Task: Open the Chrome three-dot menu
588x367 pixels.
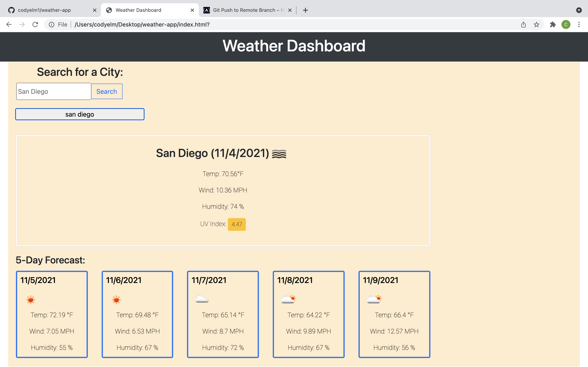Action: (x=579, y=24)
